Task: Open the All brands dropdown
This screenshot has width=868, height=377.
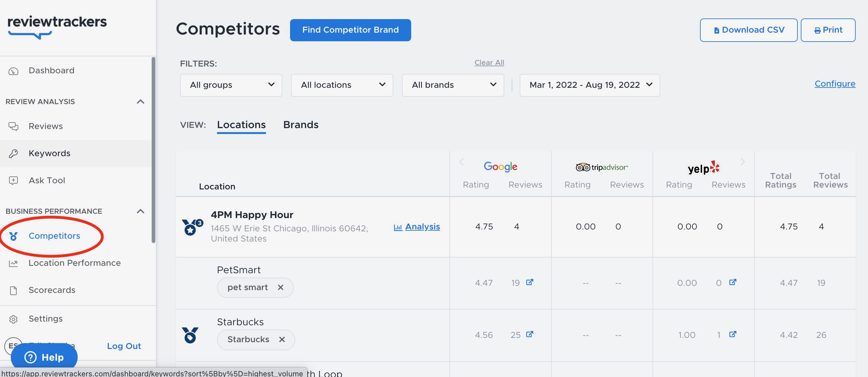Action: (x=453, y=85)
